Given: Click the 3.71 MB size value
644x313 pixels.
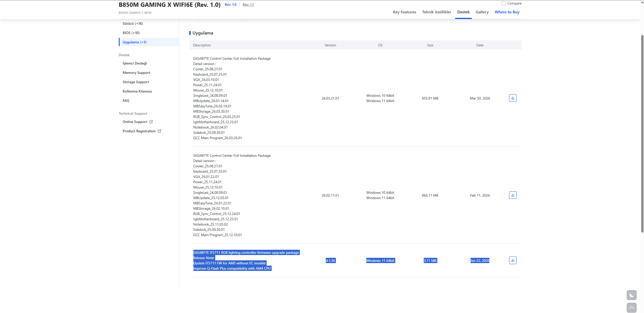Looking at the screenshot, I should click(x=430, y=261).
